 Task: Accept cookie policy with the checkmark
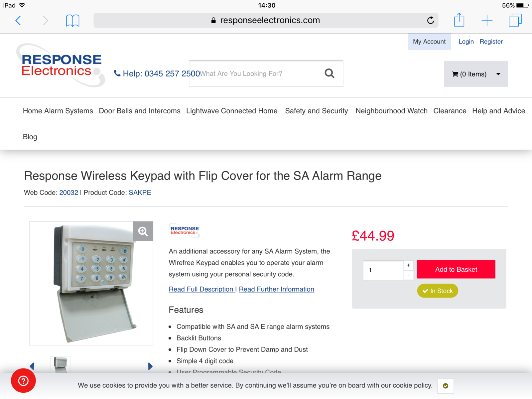pyautogui.click(x=446, y=386)
